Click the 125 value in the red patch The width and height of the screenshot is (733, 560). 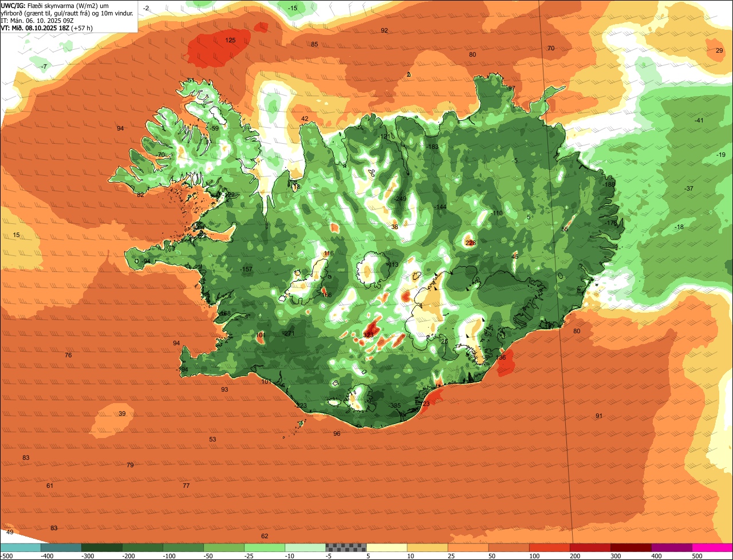coord(230,40)
